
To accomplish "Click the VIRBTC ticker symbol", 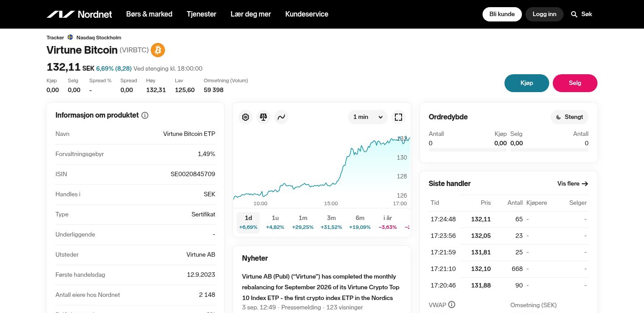I will [x=134, y=50].
